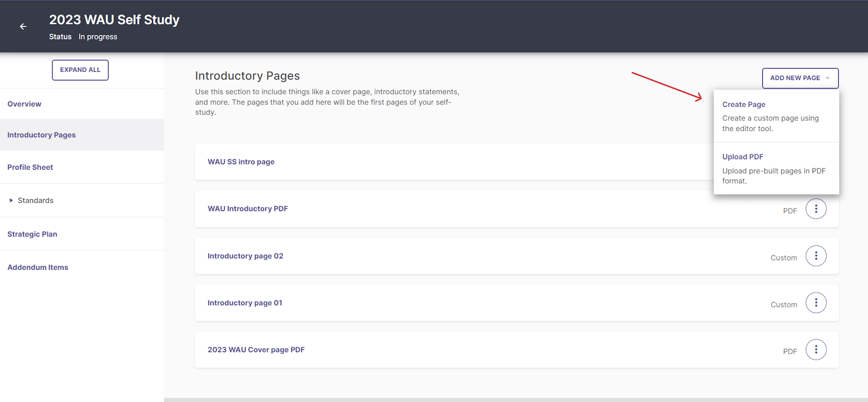The image size is (868, 402).
Task: Click the Custom label on Introductory page 02
Action: pyautogui.click(x=784, y=258)
